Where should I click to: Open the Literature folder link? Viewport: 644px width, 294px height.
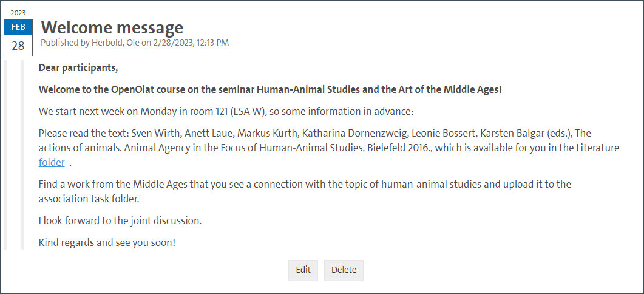coord(51,162)
